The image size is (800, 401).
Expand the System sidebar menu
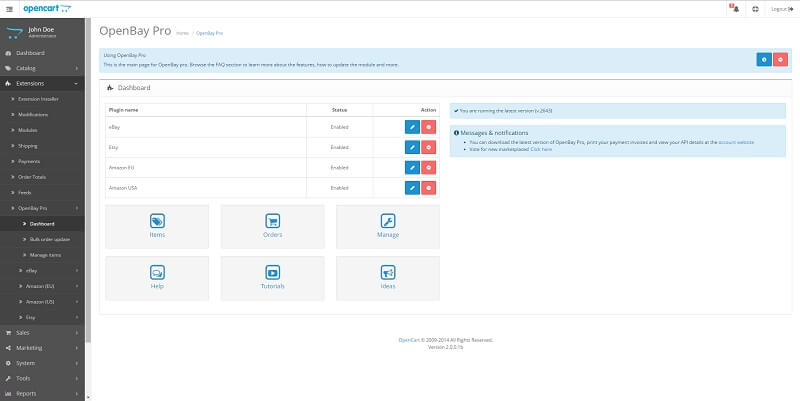pos(42,363)
